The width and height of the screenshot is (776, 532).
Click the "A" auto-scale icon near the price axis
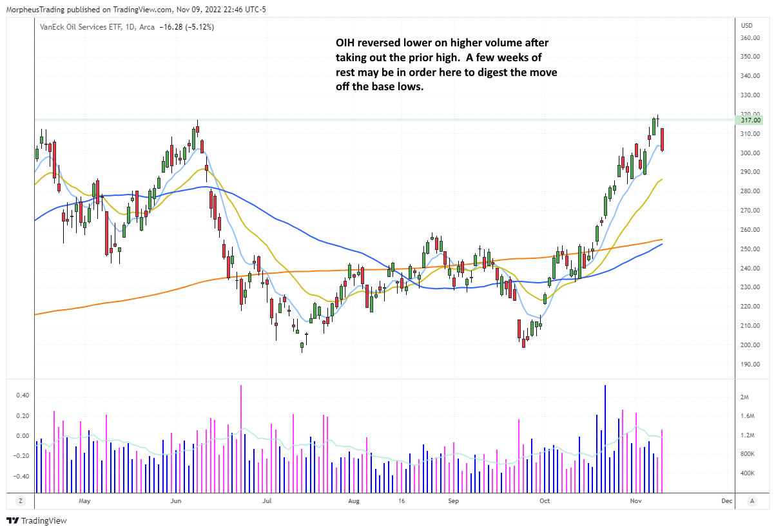[x=752, y=500]
